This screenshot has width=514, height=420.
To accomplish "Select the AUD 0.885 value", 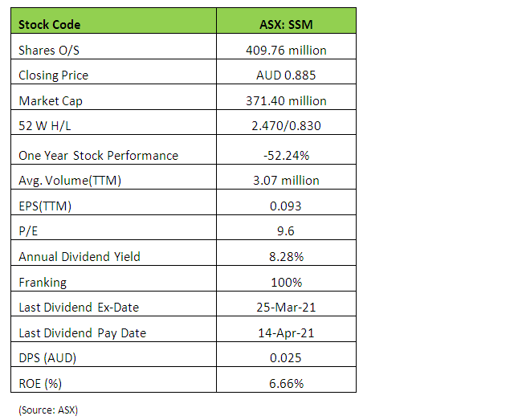I will point(286,75).
